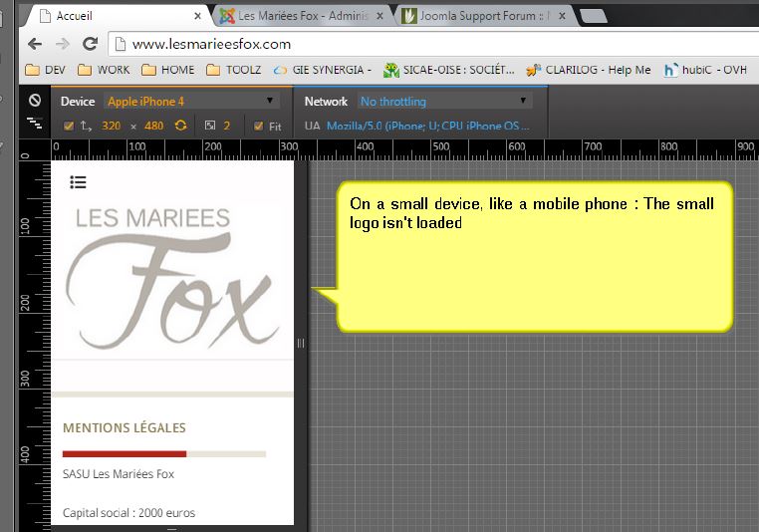759x532 pixels.
Task: Click the device pixel ratio icon
Action: [x=210, y=126]
